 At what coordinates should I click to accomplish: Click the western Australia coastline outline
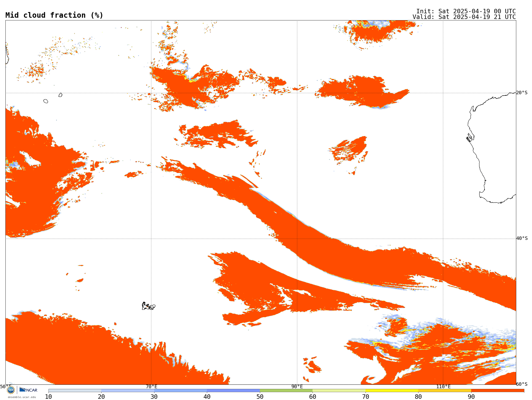[491, 148]
